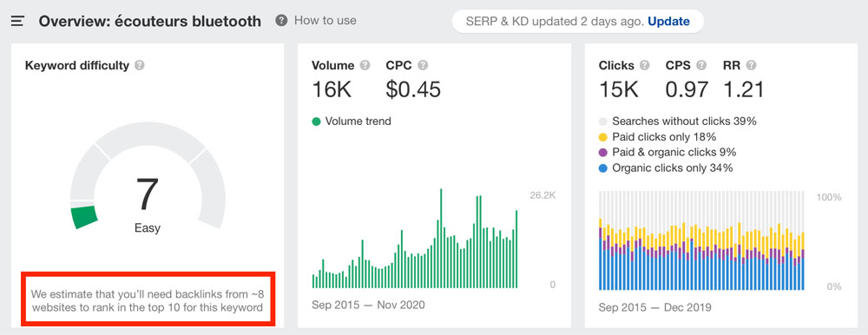The height and width of the screenshot is (335, 868).
Task: Toggle Searches without clicks legend item
Action: click(x=678, y=122)
